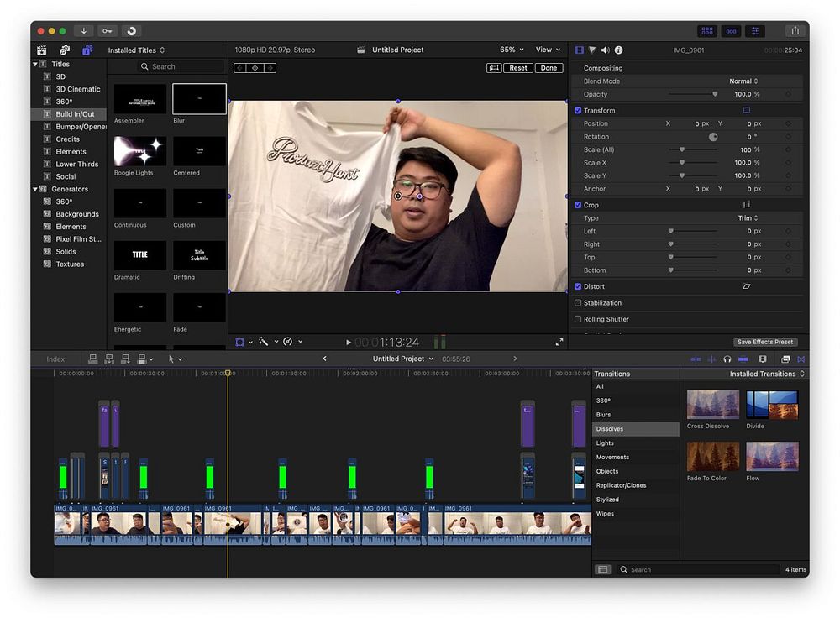
Task: Click the headphones solo icon in timeline
Action: click(x=727, y=359)
